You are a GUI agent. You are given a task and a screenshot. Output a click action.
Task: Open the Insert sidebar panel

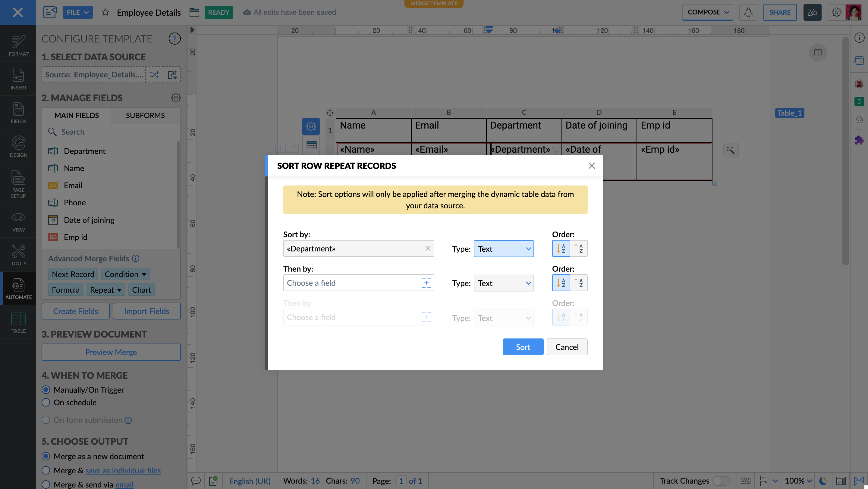pos(18,79)
